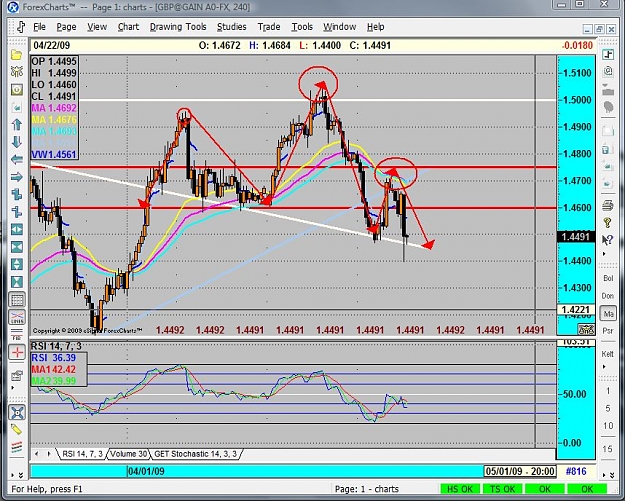
Task: Click the scroll tabs left arrow
Action: [x=37, y=454]
